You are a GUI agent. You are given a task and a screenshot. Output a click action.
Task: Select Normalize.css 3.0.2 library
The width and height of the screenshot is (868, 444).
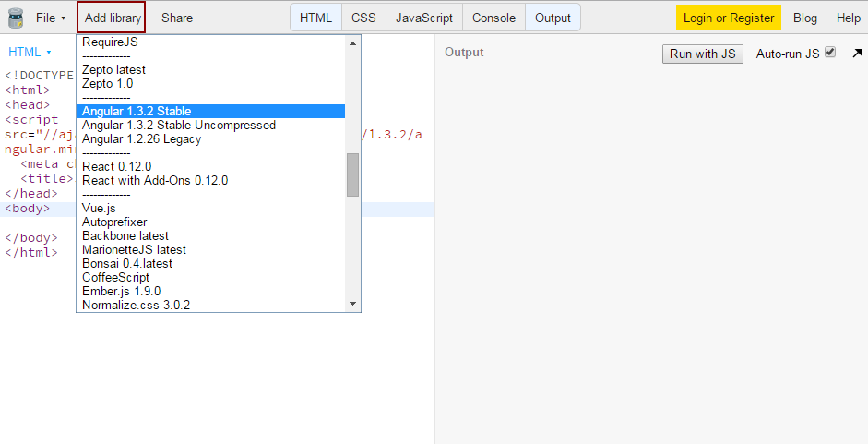(210, 306)
